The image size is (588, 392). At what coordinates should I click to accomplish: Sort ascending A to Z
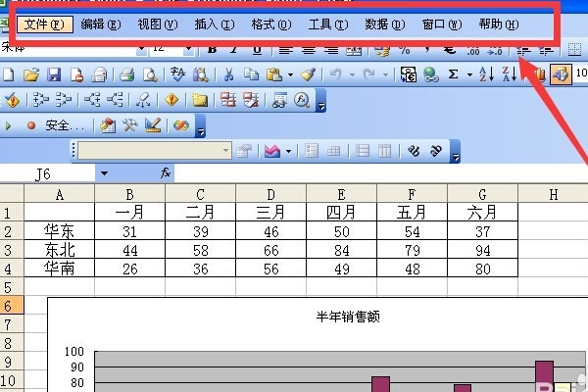(x=486, y=74)
